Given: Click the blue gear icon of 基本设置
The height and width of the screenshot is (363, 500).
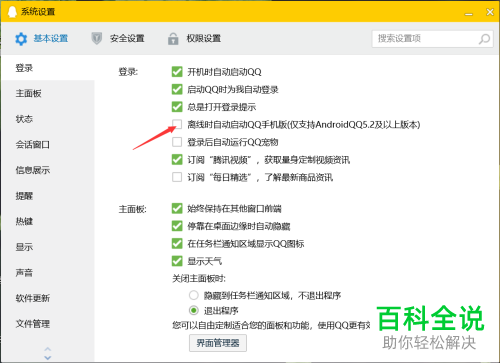Looking at the screenshot, I should coord(21,39).
